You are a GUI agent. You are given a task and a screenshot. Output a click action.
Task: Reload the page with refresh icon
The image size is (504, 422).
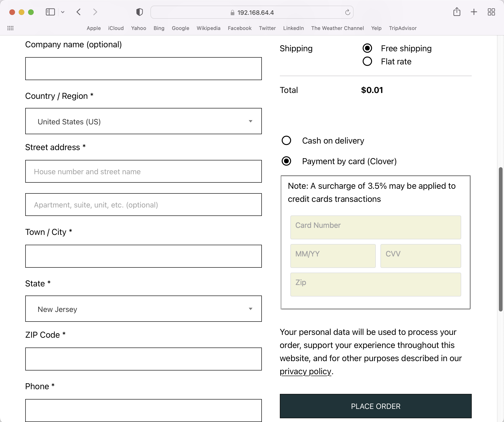click(x=347, y=12)
